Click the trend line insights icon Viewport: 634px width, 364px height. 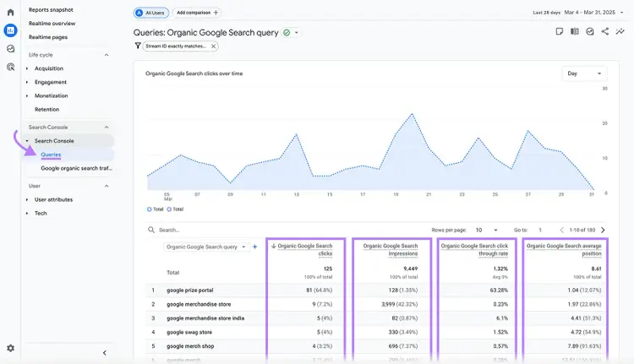click(620, 31)
